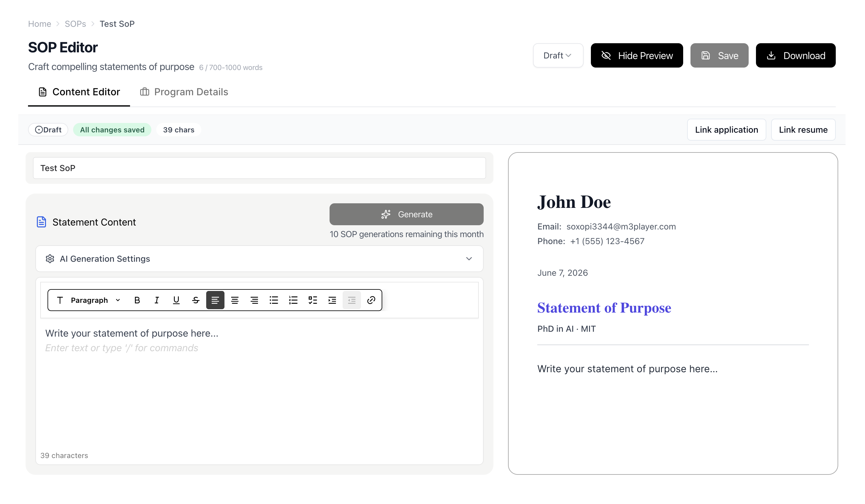865x504 pixels.
Task: Click John Doe name in preview
Action: [574, 202]
